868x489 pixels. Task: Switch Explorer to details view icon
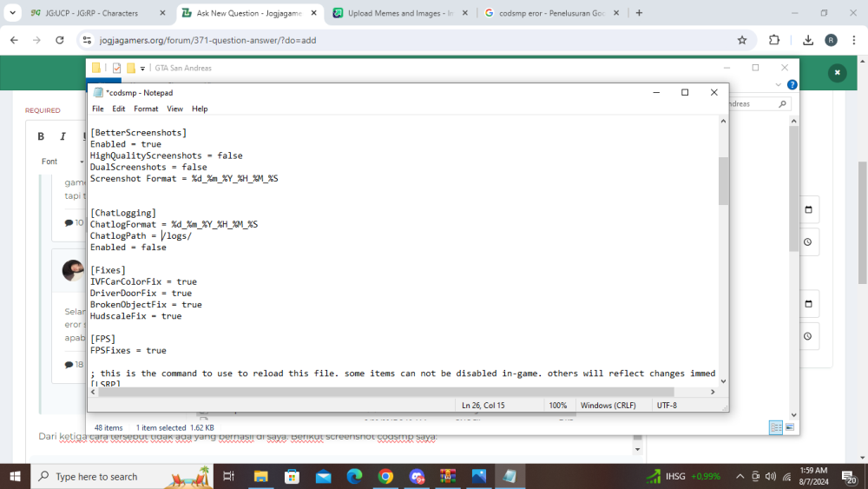coord(775,427)
